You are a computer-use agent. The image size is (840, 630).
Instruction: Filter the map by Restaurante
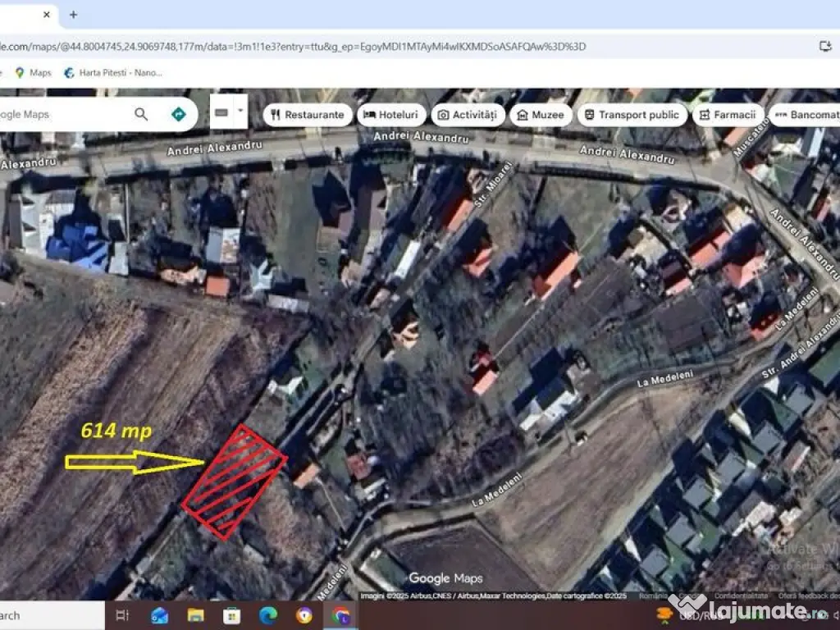pos(307,115)
